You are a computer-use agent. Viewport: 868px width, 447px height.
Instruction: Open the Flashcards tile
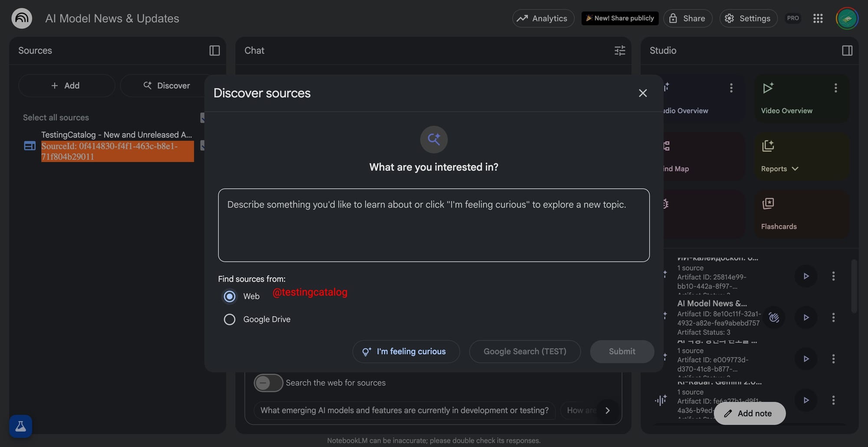point(802,214)
